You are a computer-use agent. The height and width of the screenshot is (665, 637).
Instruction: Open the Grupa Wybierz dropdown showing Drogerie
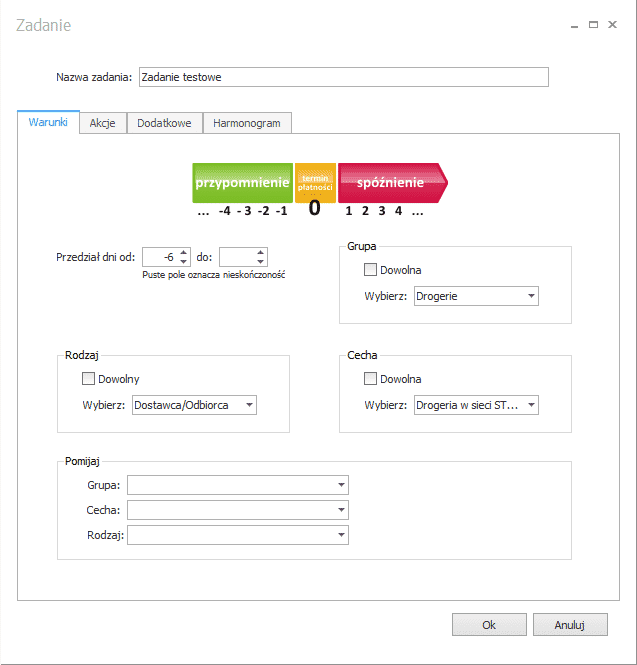point(476,296)
